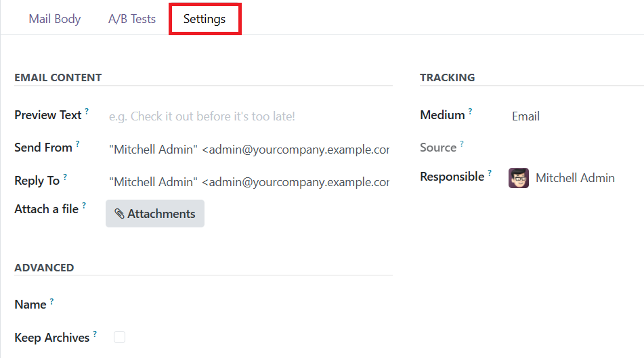Click Mitchell Admin avatar in Responsible field
The image size is (644, 358).
click(x=518, y=178)
